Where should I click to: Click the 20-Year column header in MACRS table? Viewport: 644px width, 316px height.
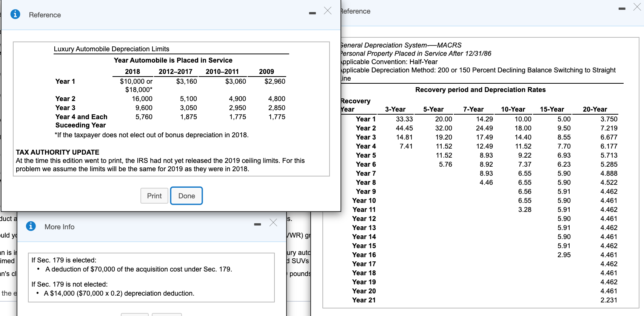pyautogui.click(x=595, y=109)
